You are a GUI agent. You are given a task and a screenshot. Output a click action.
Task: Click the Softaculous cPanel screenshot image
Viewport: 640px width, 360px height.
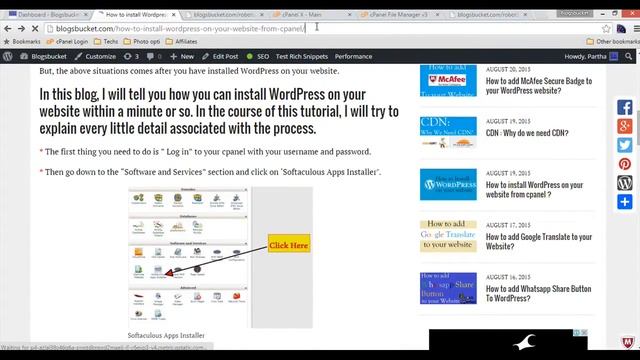pyautogui.click(x=220, y=258)
